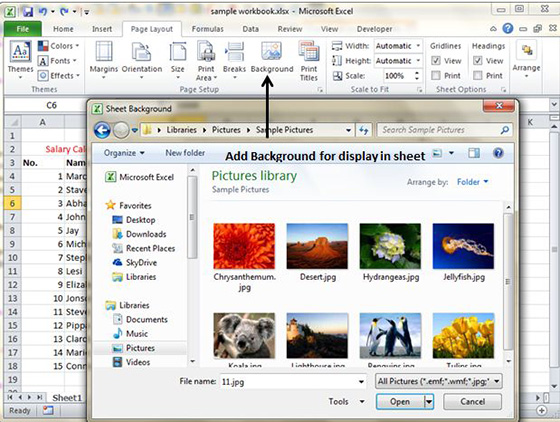Select the Sheet1 tab

pyautogui.click(x=67, y=398)
